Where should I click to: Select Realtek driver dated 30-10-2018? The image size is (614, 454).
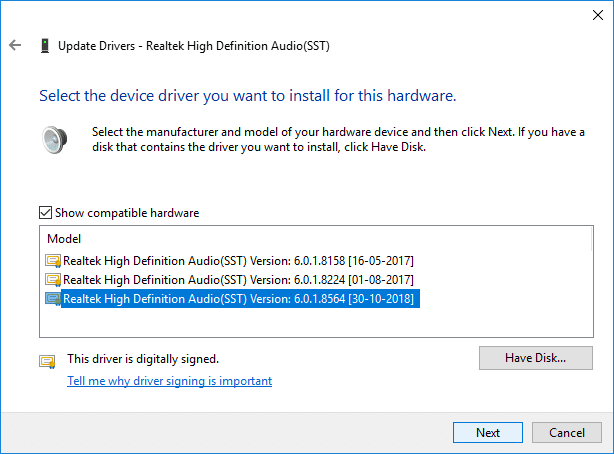click(238, 299)
